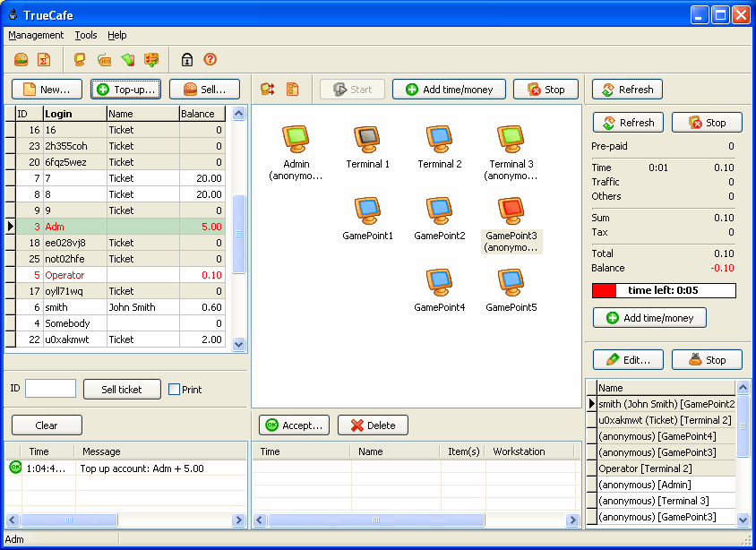The width and height of the screenshot is (756, 550).
Task: Click the Top-up... button
Action: pyautogui.click(x=126, y=90)
